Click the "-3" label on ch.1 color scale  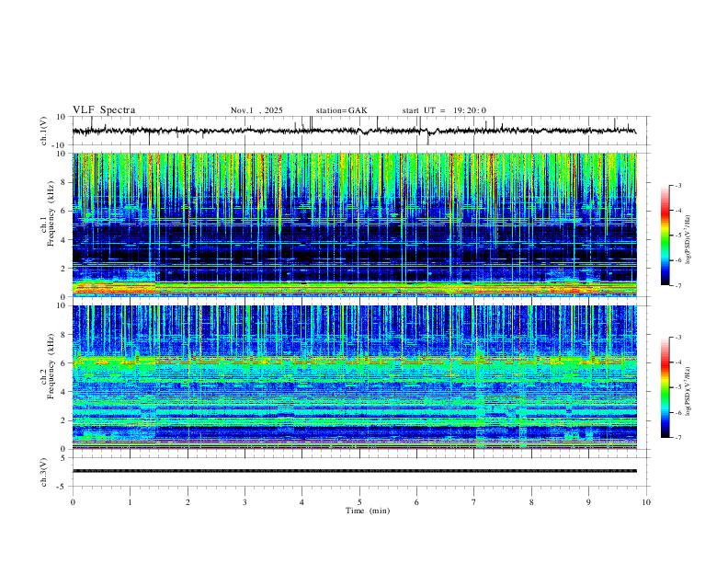[x=677, y=185]
